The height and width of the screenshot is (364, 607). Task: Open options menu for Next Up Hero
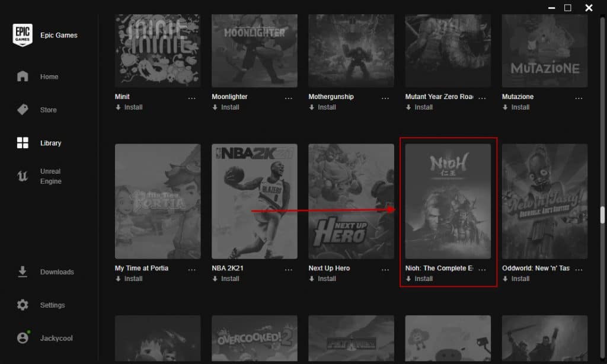(385, 270)
